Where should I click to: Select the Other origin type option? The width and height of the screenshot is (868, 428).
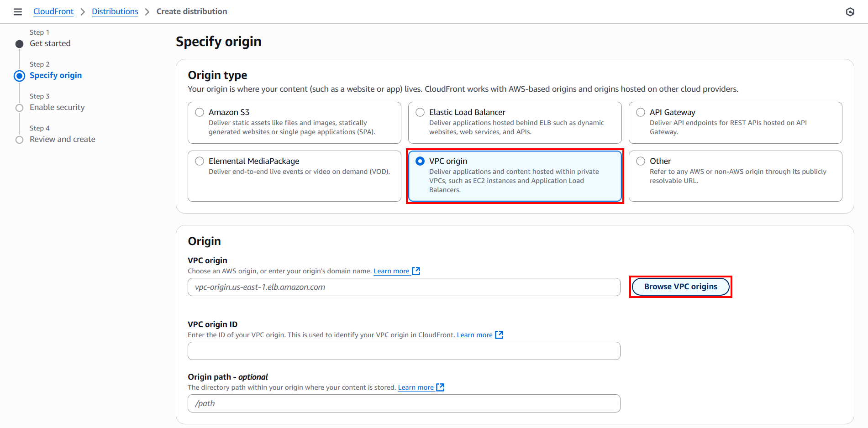coord(641,161)
